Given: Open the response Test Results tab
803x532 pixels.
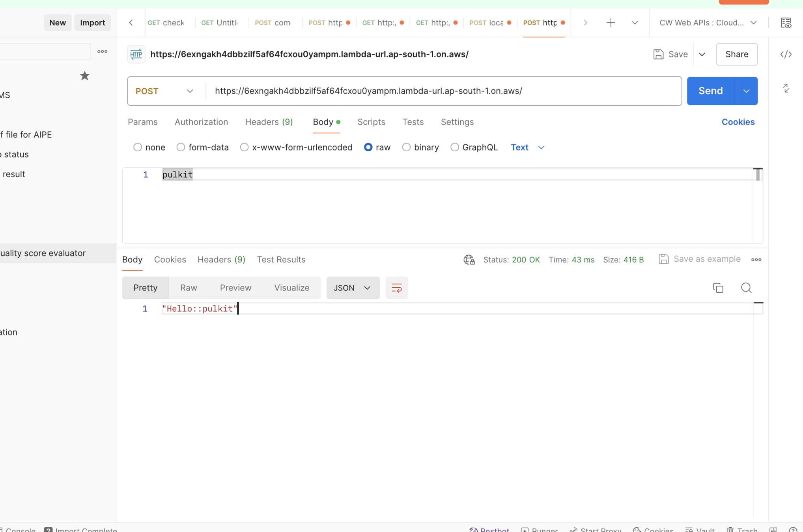Looking at the screenshot, I should (x=281, y=260).
